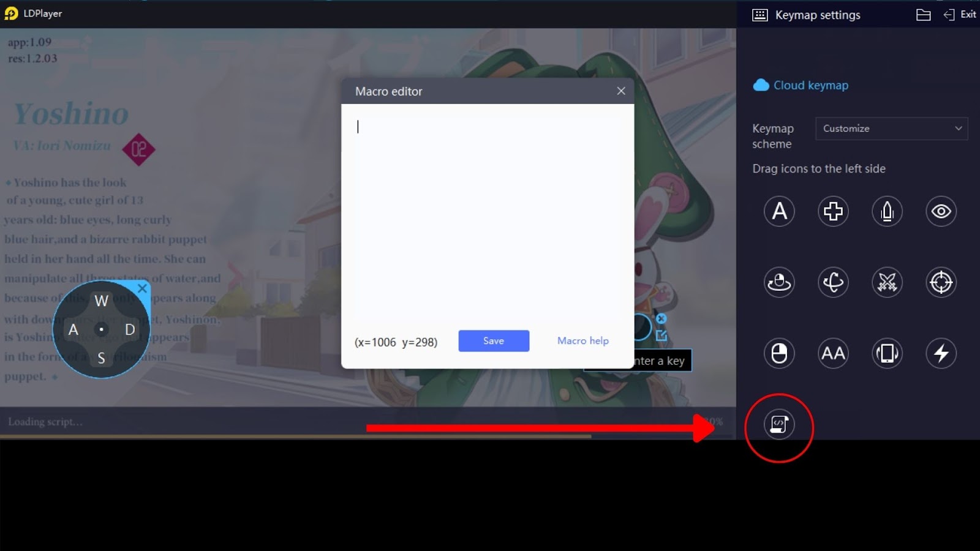The width and height of the screenshot is (980, 551).
Task: Click the 'Enter a key' field
Action: 663,361
